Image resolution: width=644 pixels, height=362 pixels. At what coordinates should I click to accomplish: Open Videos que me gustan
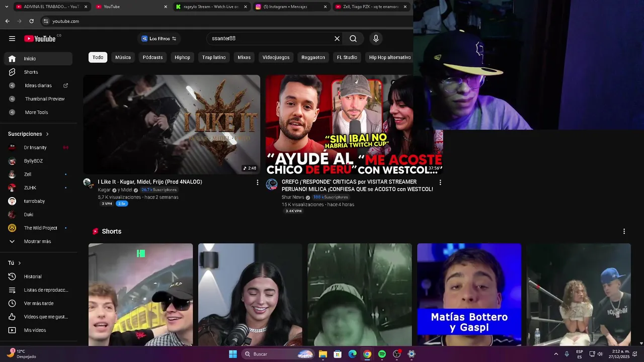[x=38, y=317]
